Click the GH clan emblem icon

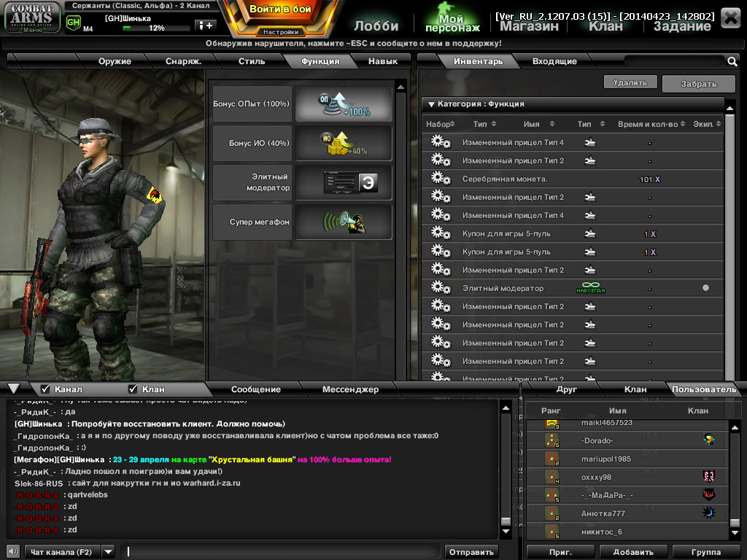[x=73, y=23]
